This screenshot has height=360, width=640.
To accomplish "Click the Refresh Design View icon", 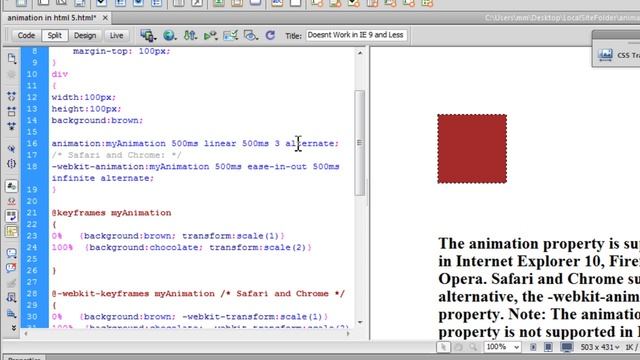I will [270, 36].
